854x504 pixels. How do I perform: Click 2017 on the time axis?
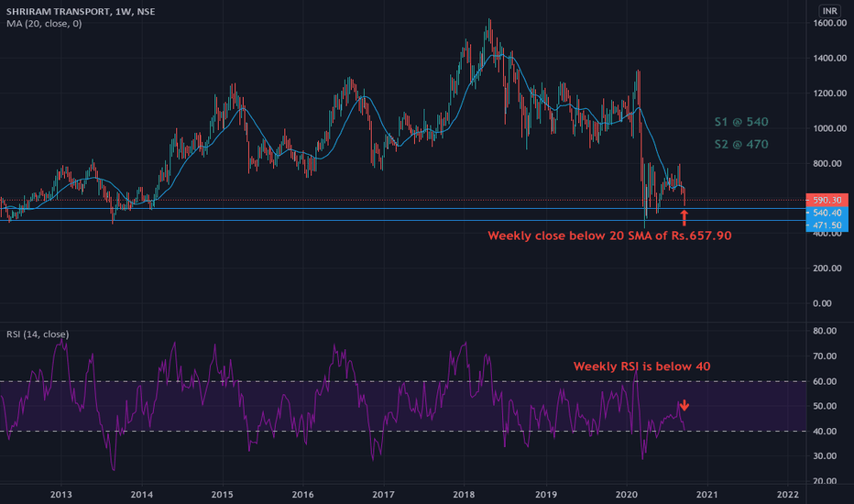pyautogui.click(x=383, y=495)
